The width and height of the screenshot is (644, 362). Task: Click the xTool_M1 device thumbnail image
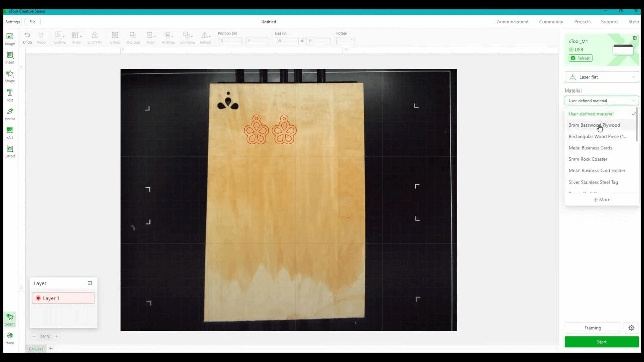point(623,50)
